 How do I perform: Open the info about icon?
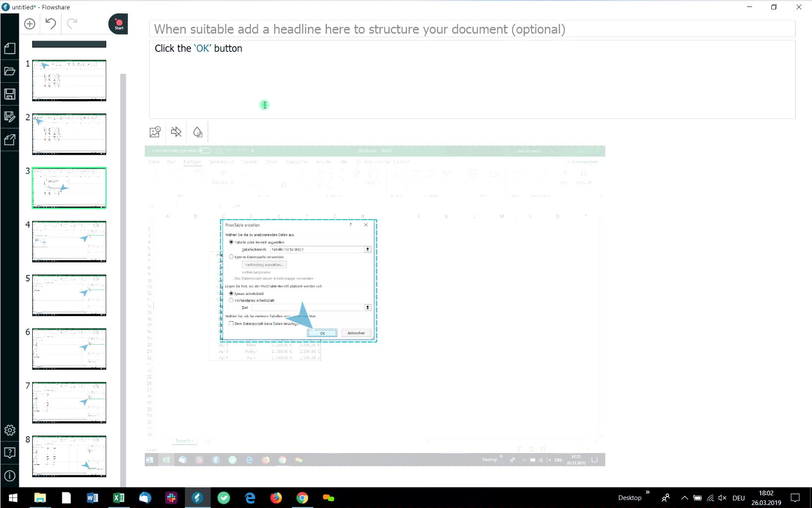pyautogui.click(x=9, y=476)
